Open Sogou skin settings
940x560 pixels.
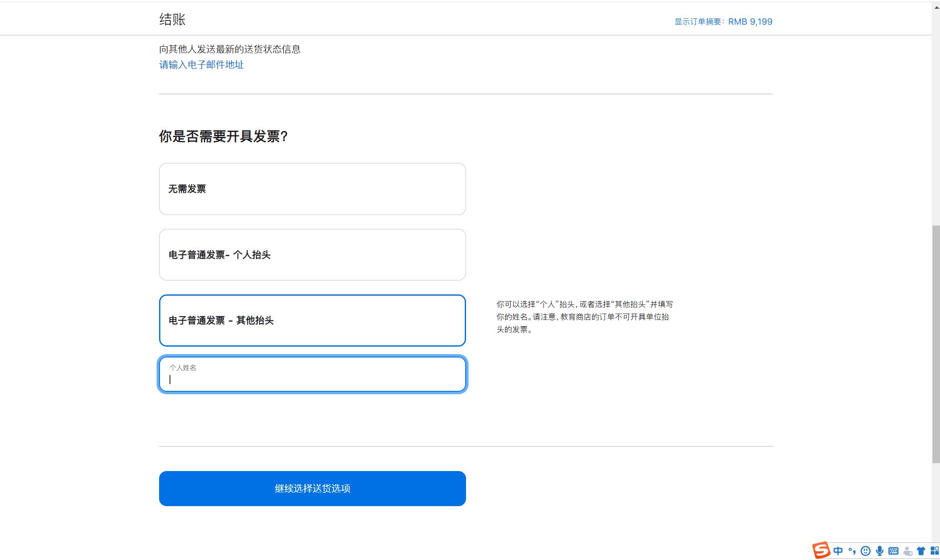921,550
